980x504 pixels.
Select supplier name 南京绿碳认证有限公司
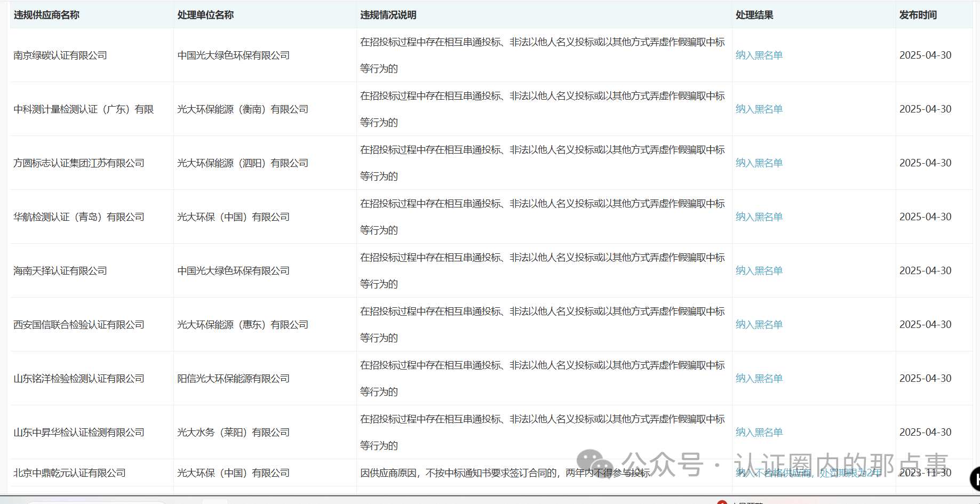(60, 55)
